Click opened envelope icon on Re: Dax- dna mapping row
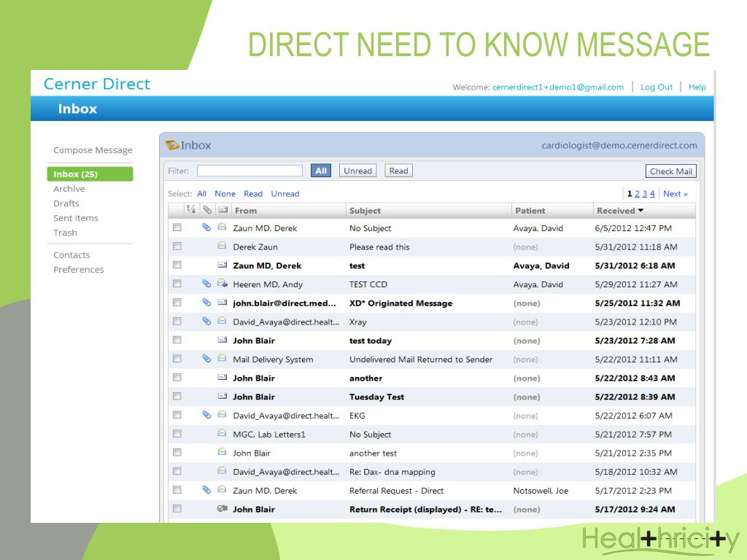747x560 pixels. point(222,471)
